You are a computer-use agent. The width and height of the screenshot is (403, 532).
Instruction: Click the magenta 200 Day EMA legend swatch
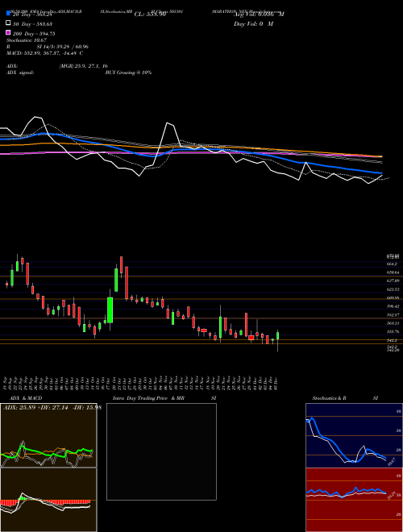click(x=9, y=33)
